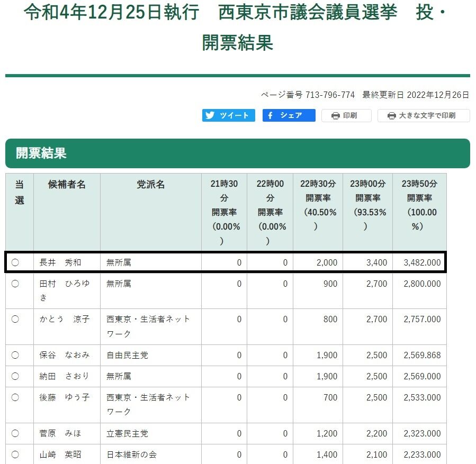Print the page with 印刷 button
This screenshot has height=464, width=476.
(x=346, y=115)
